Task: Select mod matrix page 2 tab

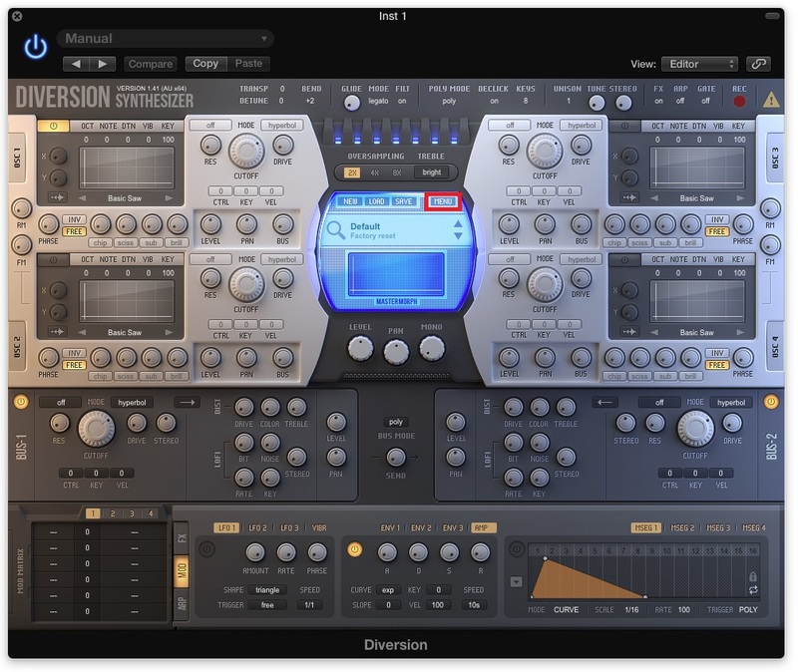Action: pyautogui.click(x=113, y=513)
